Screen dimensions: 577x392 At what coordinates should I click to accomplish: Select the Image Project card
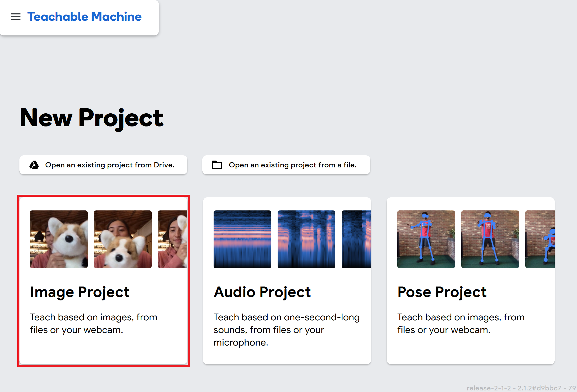[x=104, y=281]
